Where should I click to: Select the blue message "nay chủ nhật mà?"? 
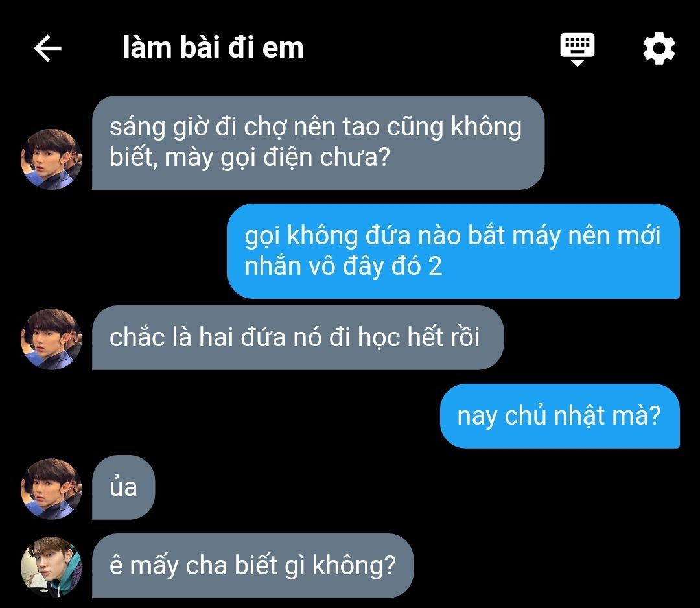tap(560, 415)
